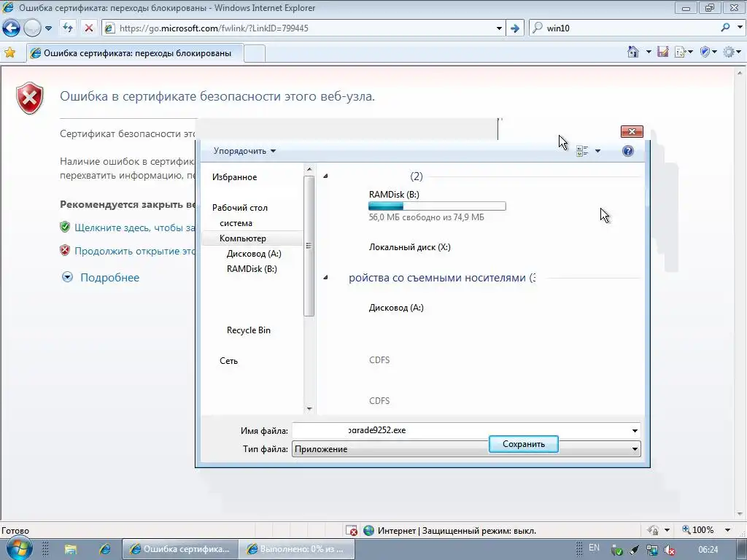Click the link to close this webpage
The width and height of the screenshot is (747, 560).
pyautogui.click(x=135, y=227)
